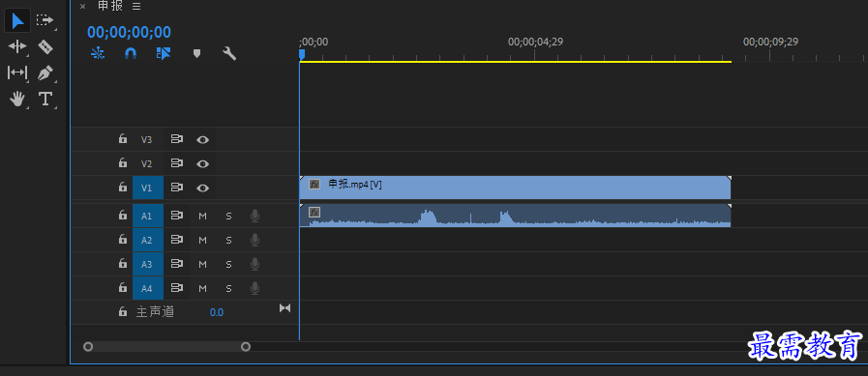Toggle sync lock for A2
868x376 pixels.
pyautogui.click(x=176, y=240)
